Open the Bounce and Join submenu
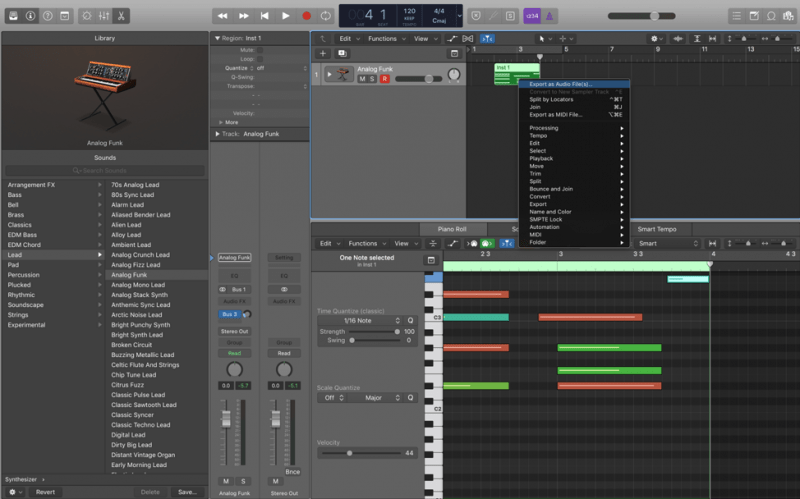This screenshot has height=499, width=800. 574,189
